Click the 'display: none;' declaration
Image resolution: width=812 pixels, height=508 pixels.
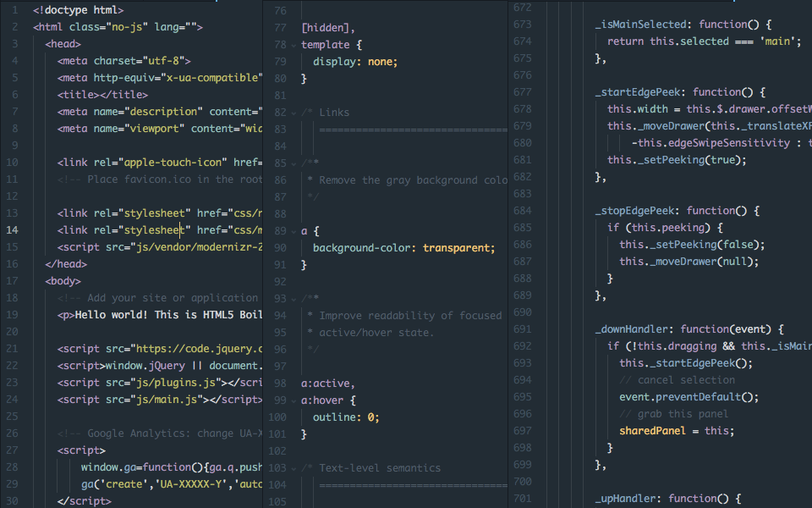[x=355, y=62]
